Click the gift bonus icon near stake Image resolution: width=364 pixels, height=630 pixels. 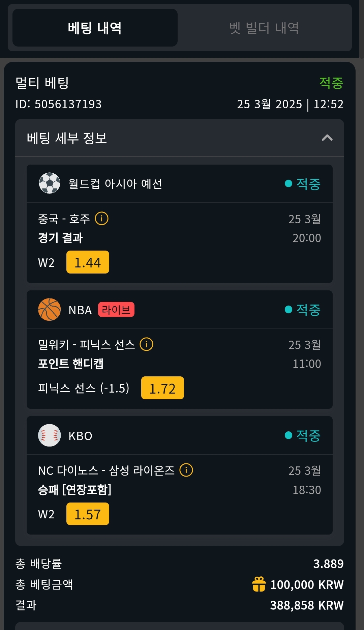pos(259,584)
